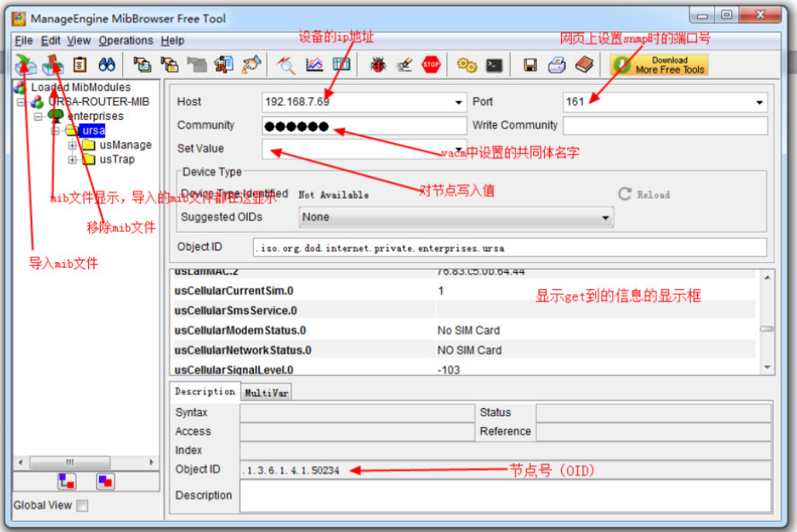Select the enterprises tree item
Viewport: 797px width, 532px height.
point(95,116)
